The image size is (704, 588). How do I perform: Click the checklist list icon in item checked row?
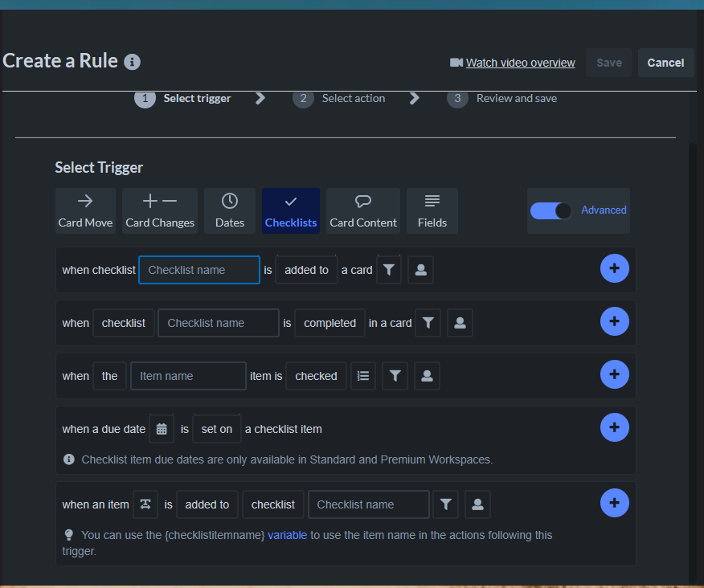[x=362, y=376]
